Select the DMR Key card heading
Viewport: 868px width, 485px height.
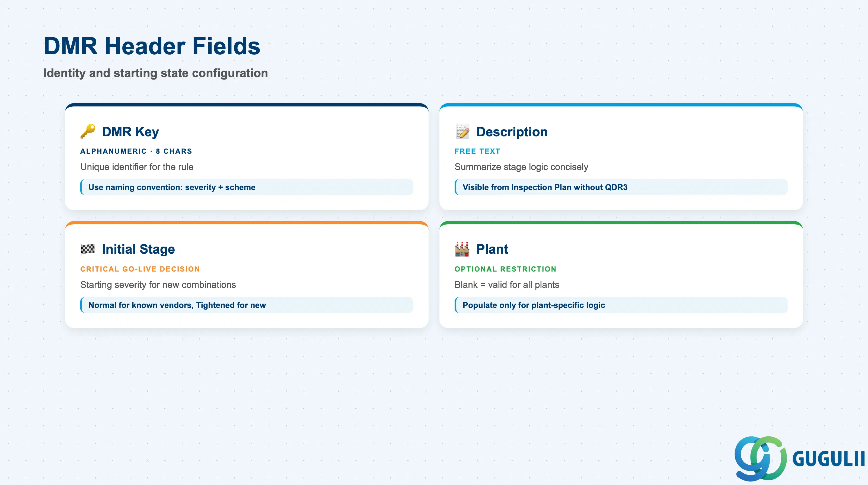pos(130,131)
